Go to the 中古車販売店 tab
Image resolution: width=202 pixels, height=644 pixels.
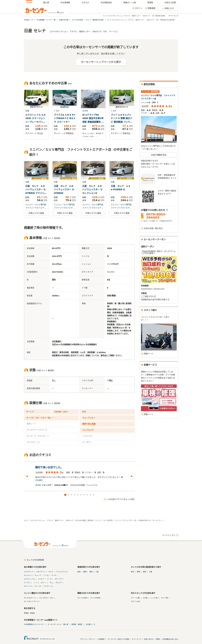tap(106, 3)
